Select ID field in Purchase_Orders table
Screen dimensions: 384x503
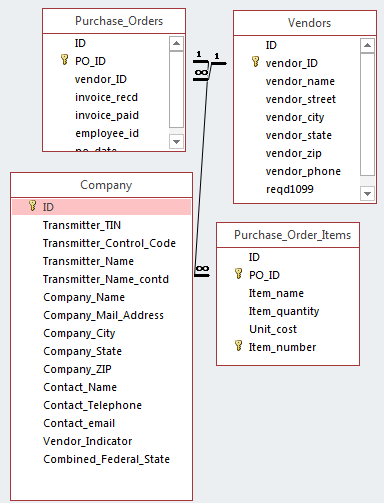click(x=80, y=43)
